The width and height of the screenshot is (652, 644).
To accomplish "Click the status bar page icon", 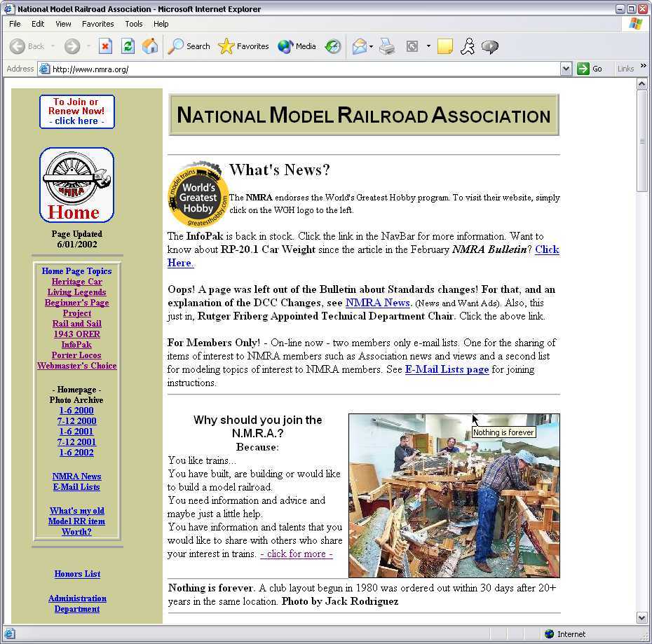I will tap(10, 634).
